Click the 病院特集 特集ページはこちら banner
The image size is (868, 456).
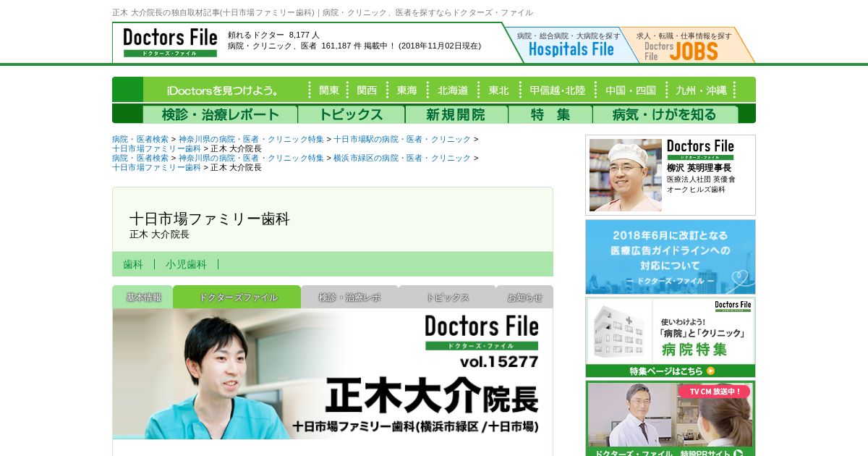671,337
